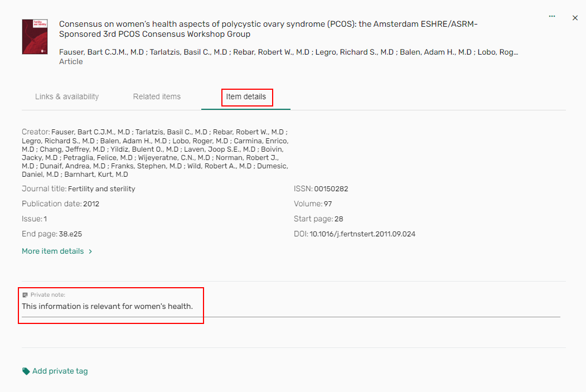This screenshot has width=586, height=392.
Task: Click the tag icon beside Add private tag
Action: coord(26,371)
